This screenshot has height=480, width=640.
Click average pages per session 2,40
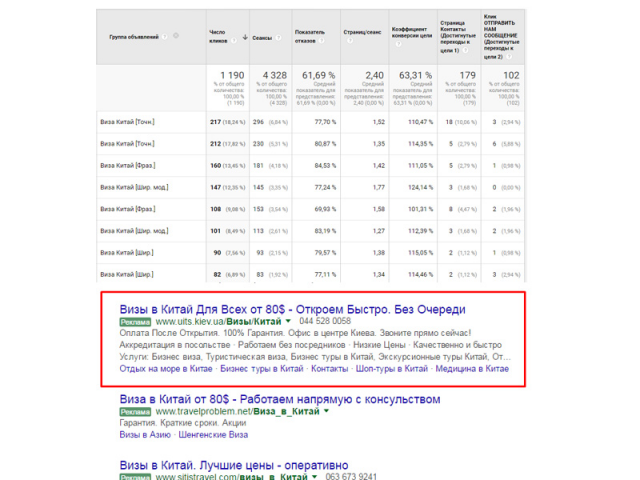(374, 76)
